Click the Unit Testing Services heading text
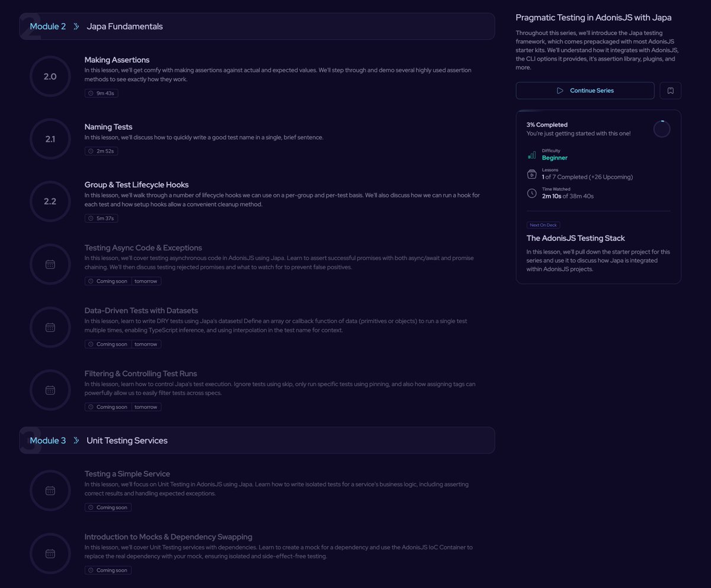This screenshot has height=588, width=711. 127,441
